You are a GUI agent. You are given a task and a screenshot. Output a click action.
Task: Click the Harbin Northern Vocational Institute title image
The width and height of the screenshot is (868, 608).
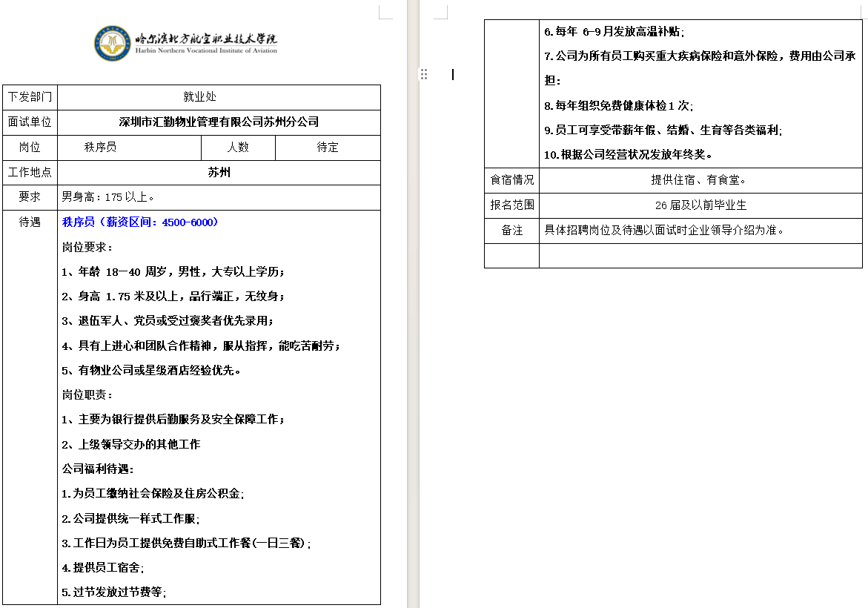(205, 43)
